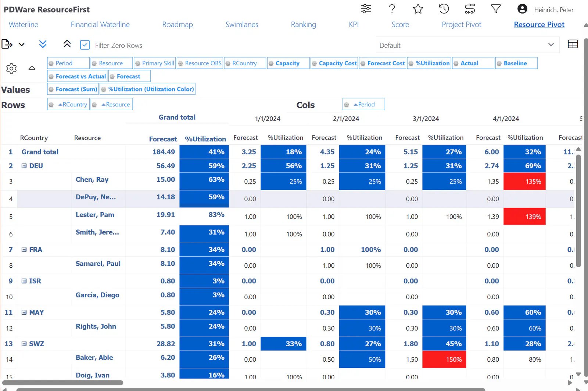588x391 pixels.
Task: Click the red 139% cell for Lester, Pam
Action: click(x=524, y=217)
